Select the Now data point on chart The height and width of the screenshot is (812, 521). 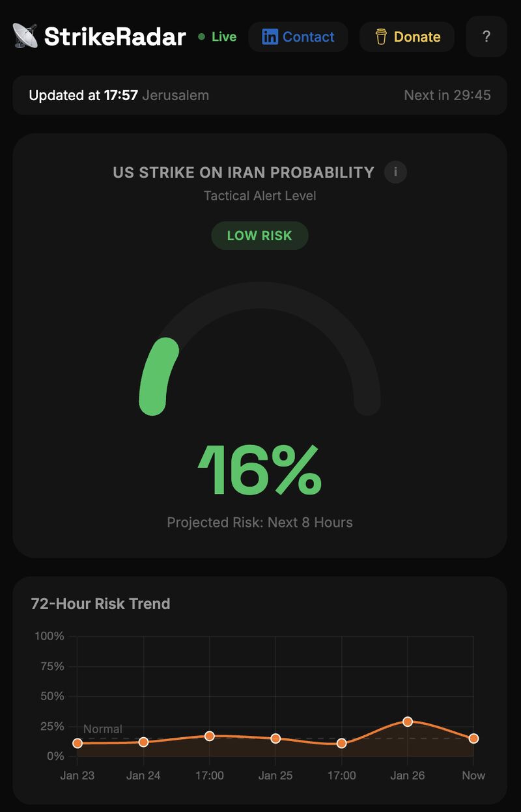[x=473, y=738]
